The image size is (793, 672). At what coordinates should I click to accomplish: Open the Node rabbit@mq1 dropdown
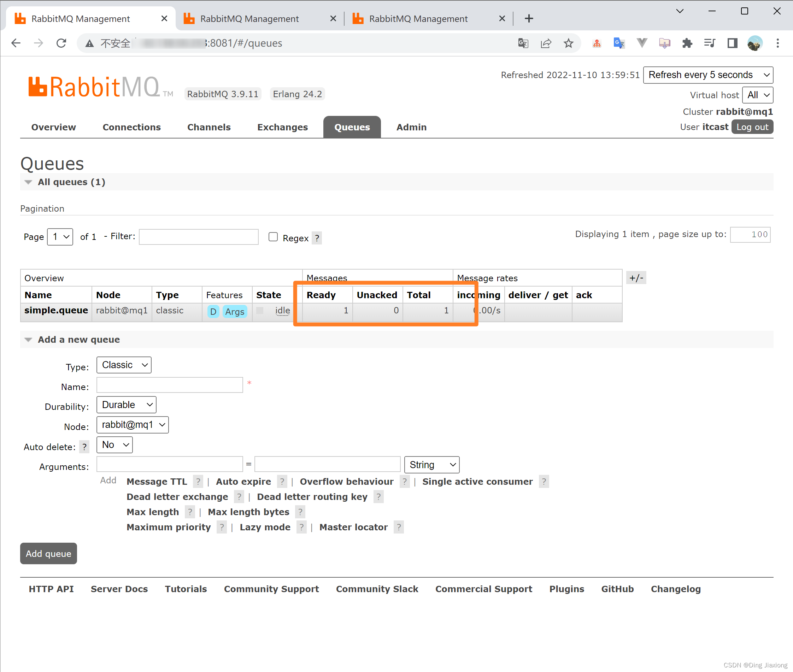click(133, 425)
